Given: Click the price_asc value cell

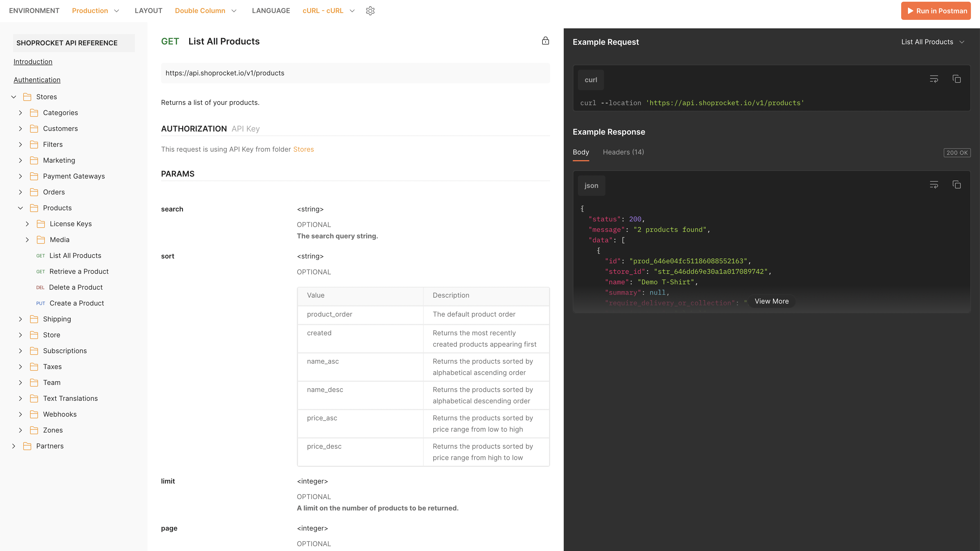Looking at the screenshot, I should click(360, 424).
